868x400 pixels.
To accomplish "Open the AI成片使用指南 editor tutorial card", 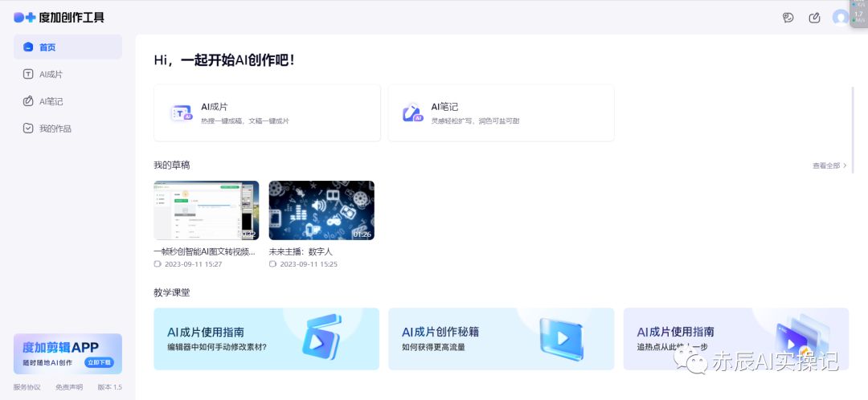I will [266, 339].
